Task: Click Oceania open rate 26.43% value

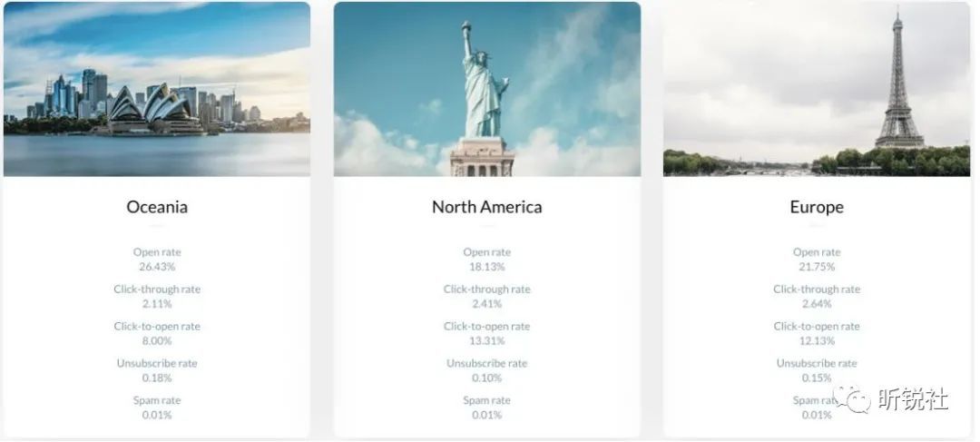Action: (x=157, y=267)
